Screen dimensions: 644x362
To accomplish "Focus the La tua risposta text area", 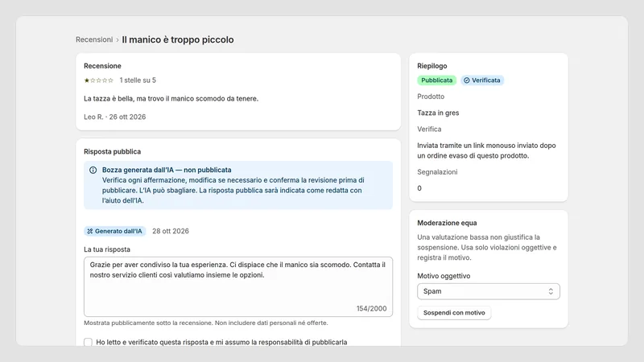I will [x=238, y=286].
